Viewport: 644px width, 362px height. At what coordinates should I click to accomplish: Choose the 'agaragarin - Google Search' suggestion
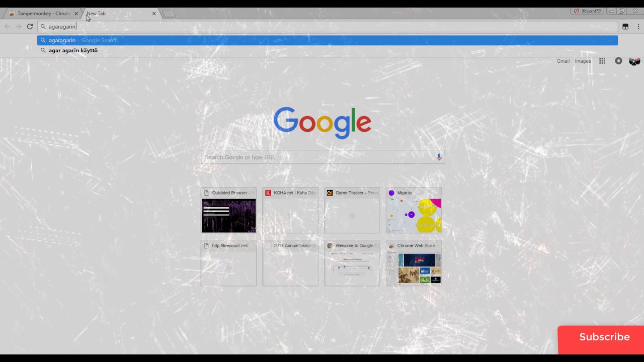pyautogui.click(x=328, y=40)
